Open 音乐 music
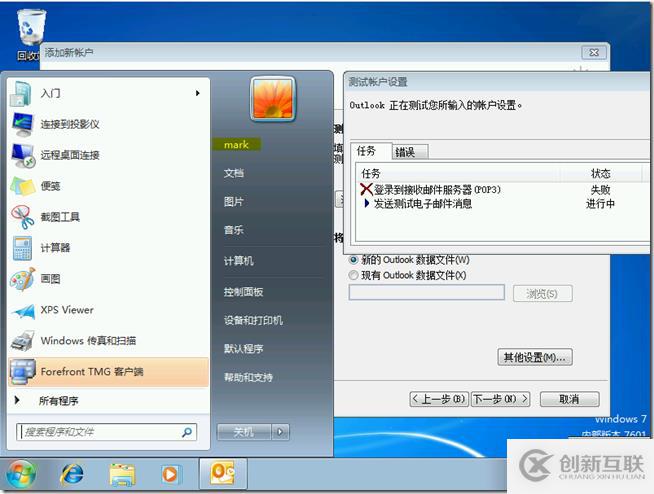Screen dimensions: 654x494 click(x=234, y=230)
